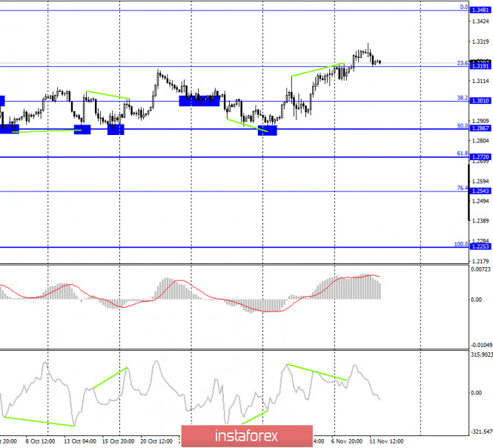Select the 61.8 Fibonacci level label

point(462,154)
